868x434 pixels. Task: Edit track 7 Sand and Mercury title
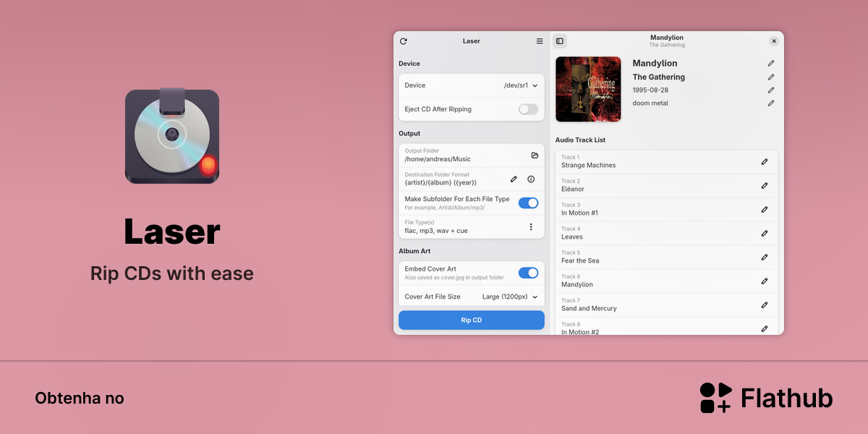765,305
